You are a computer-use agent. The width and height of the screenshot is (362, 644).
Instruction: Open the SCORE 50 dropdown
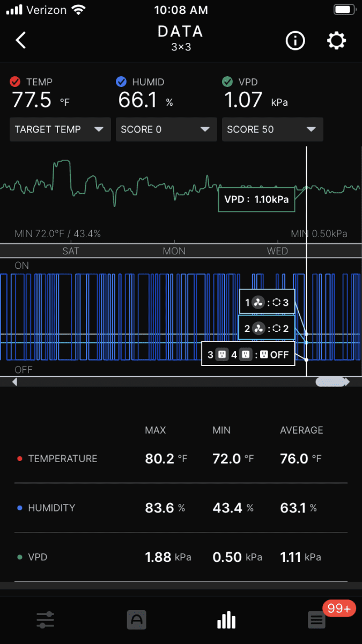(x=272, y=129)
